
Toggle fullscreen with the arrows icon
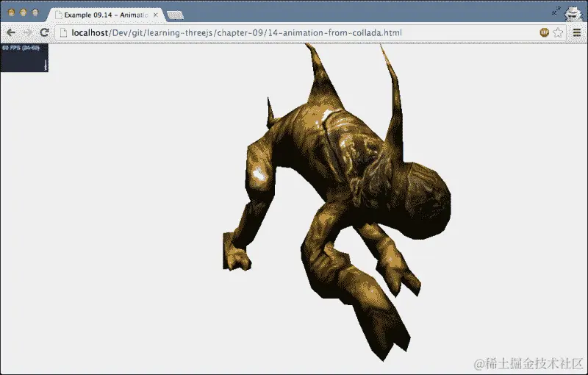[x=556, y=11]
